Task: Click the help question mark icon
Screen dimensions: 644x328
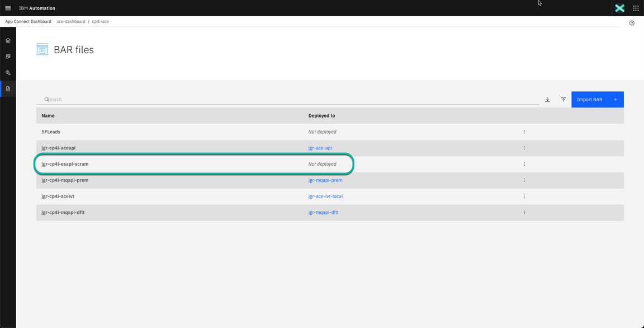Action: click(632, 22)
